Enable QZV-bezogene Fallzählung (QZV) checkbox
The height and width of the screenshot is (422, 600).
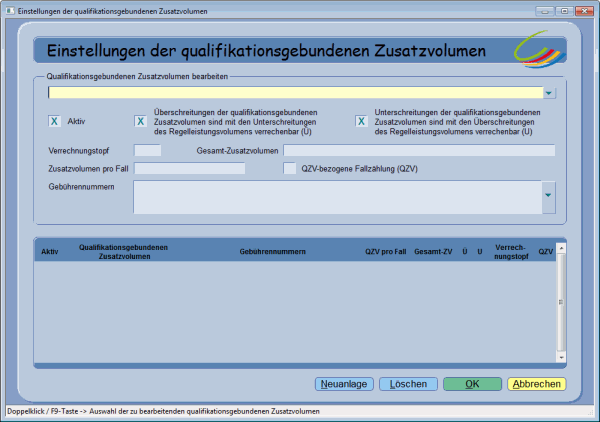(x=290, y=168)
